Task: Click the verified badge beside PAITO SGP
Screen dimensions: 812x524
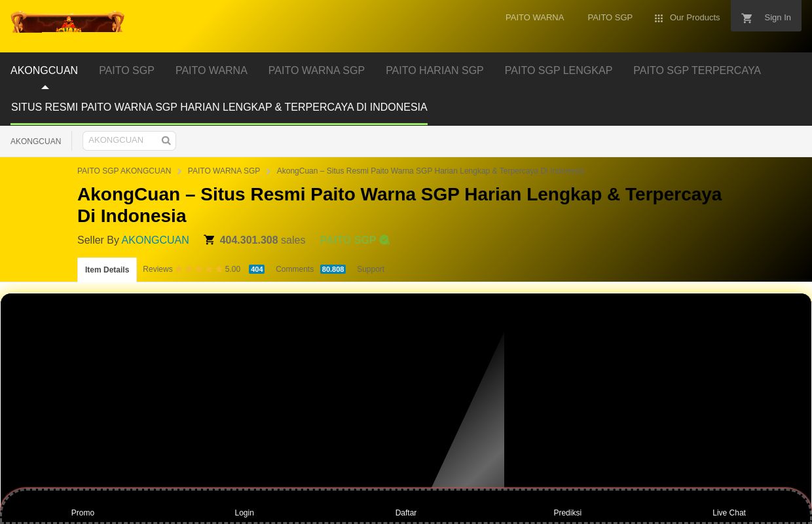Action: (x=384, y=240)
